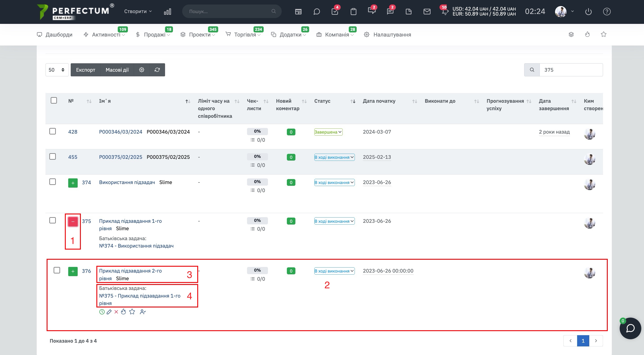Click the global 'Пошук...' search field
This screenshot has height=355, width=644.
pyautogui.click(x=232, y=11)
